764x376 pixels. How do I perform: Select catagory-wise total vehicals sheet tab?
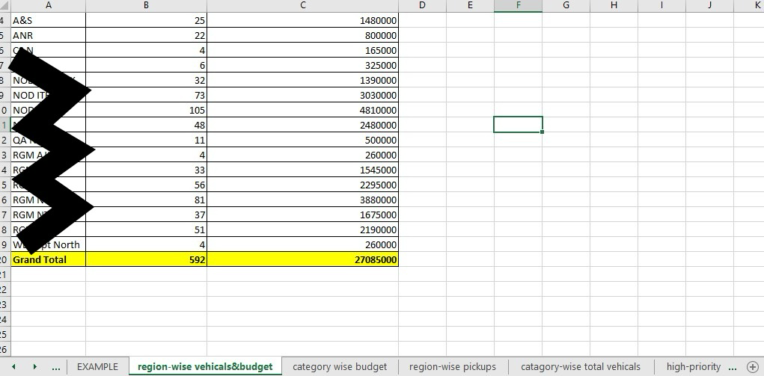580,367
